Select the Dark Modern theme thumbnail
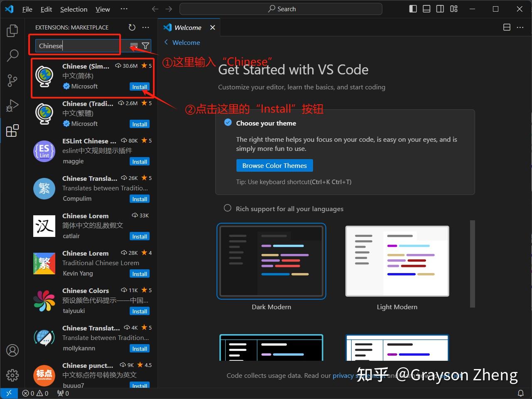Viewport: 532px width, 399px height. click(x=271, y=261)
